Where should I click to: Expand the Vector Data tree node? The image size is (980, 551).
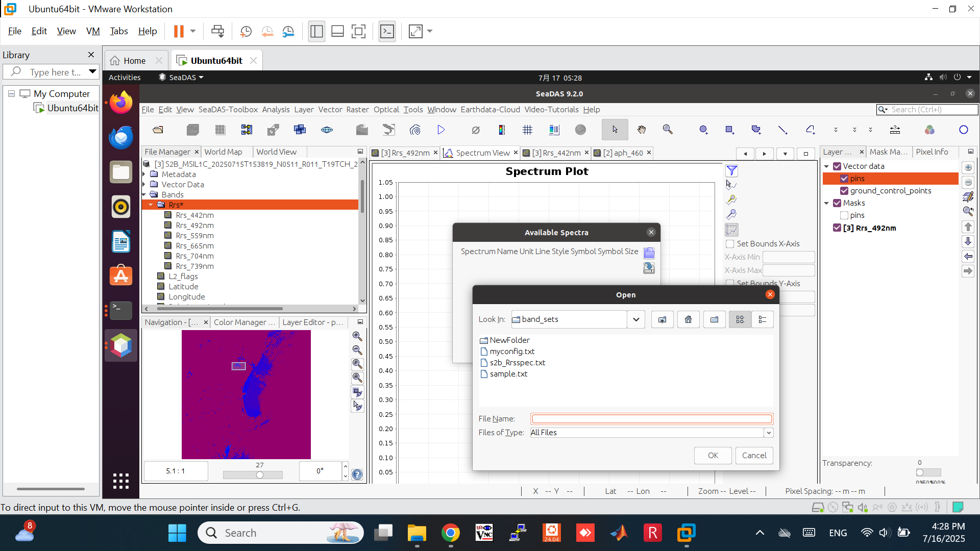tap(144, 185)
